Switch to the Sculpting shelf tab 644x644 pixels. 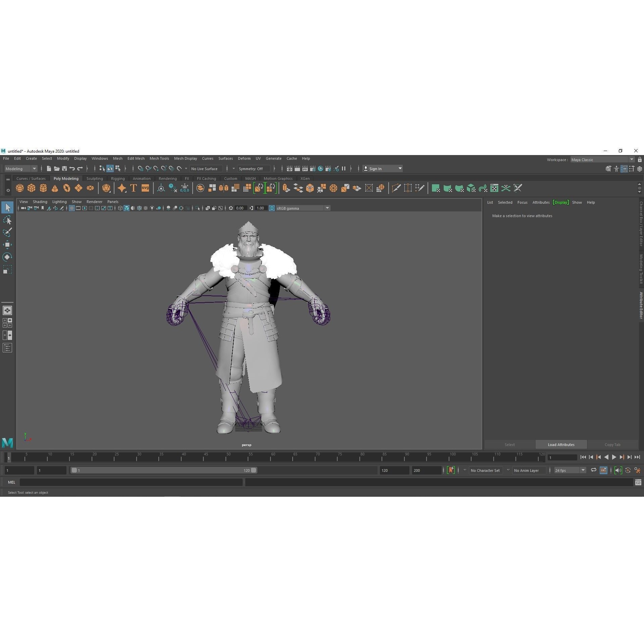(94, 178)
